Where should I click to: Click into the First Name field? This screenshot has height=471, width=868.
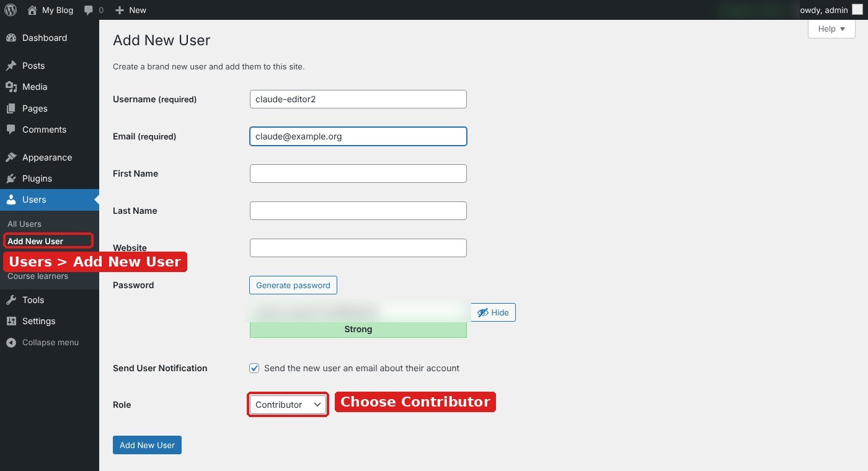tap(358, 174)
